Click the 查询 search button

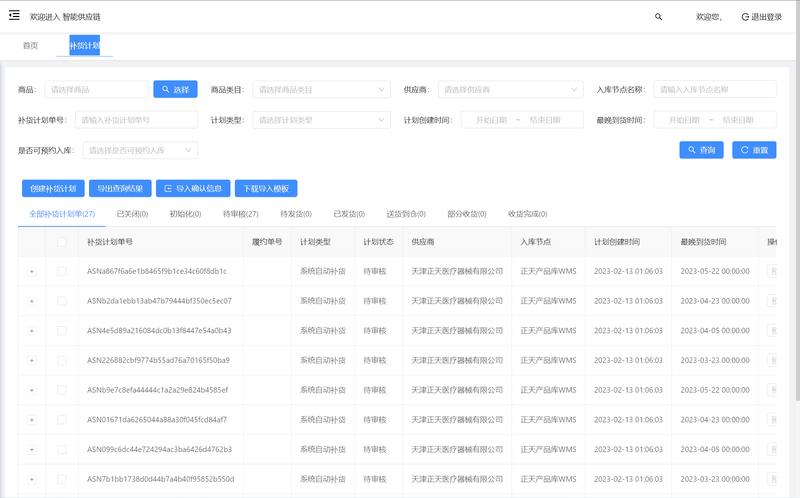click(701, 150)
